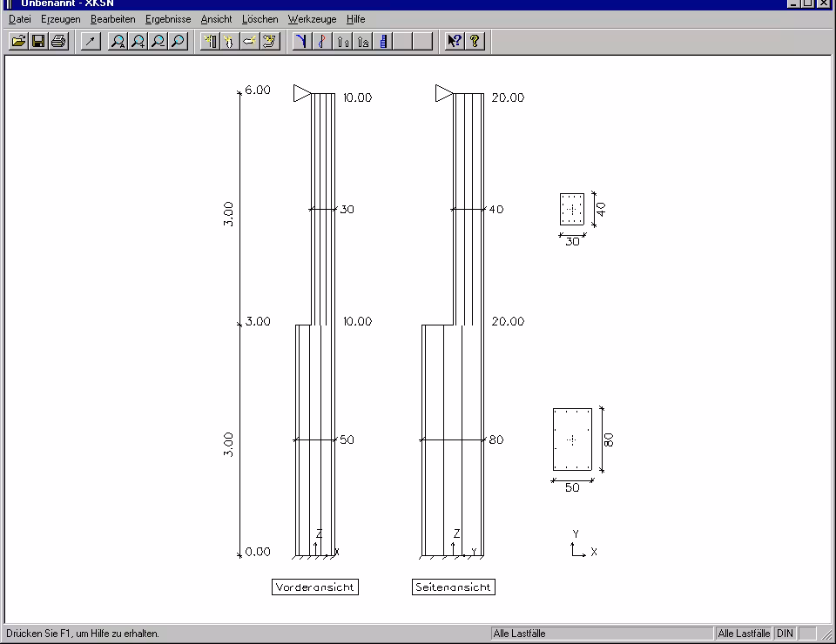Open the Werkzeuge menu
Screen dimensions: 836x644
[x=312, y=19]
